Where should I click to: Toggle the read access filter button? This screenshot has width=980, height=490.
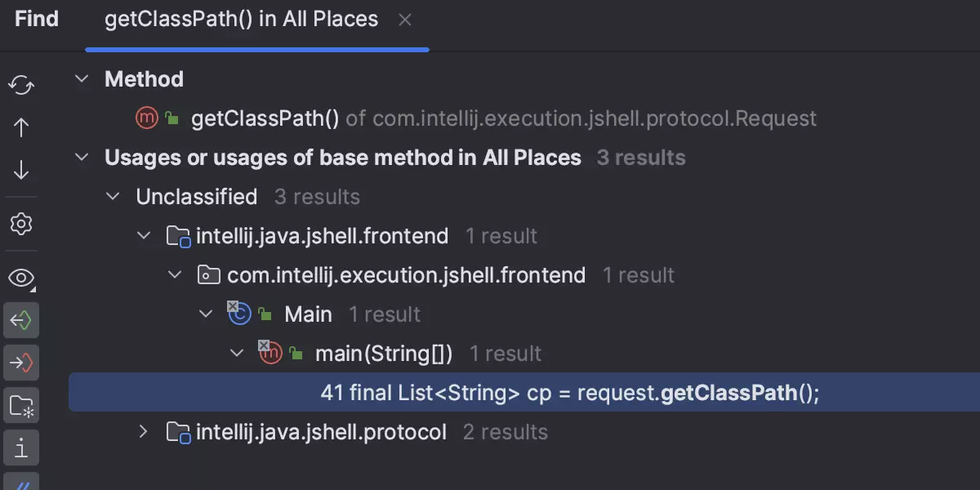point(21,320)
